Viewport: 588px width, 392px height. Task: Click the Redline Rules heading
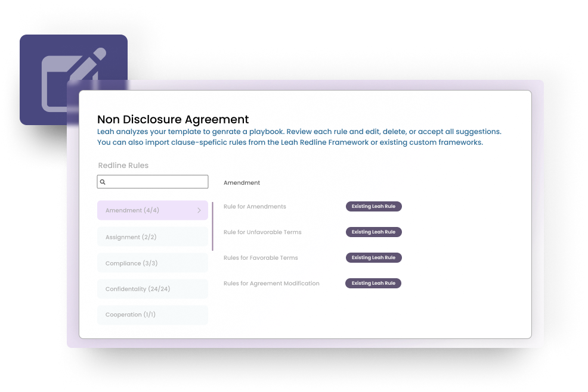coord(123,165)
